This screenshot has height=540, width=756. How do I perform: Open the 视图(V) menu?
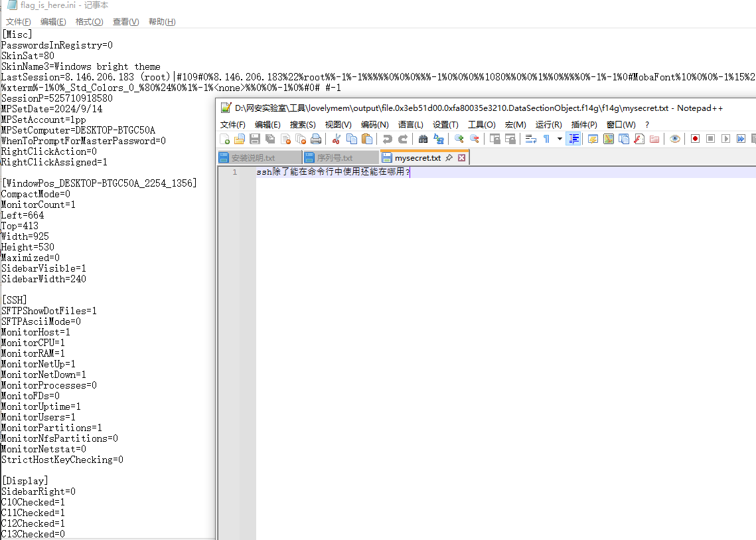tap(338, 124)
